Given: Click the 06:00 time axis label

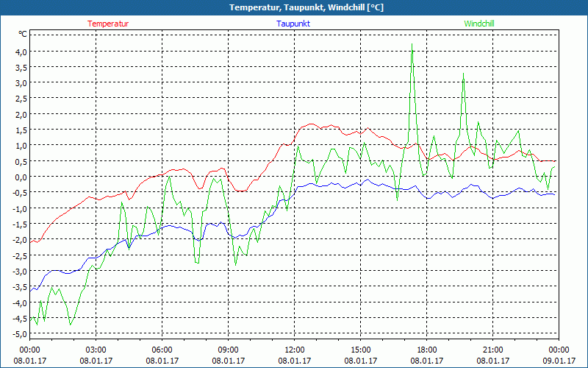Looking at the screenshot, I should [x=162, y=350].
